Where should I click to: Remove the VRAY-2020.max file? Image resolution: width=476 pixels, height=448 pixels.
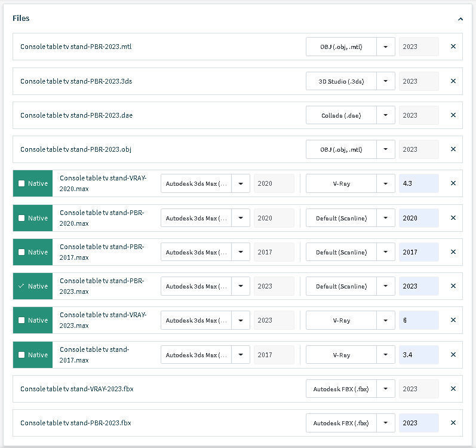pyautogui.click(x=453, y=183)
